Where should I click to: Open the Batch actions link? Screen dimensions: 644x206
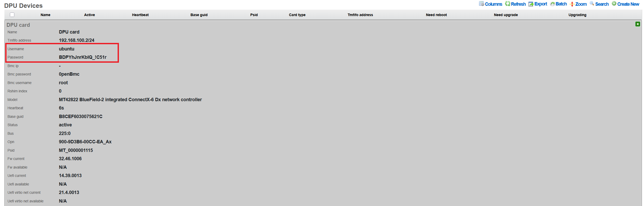[x=561, y=4]
